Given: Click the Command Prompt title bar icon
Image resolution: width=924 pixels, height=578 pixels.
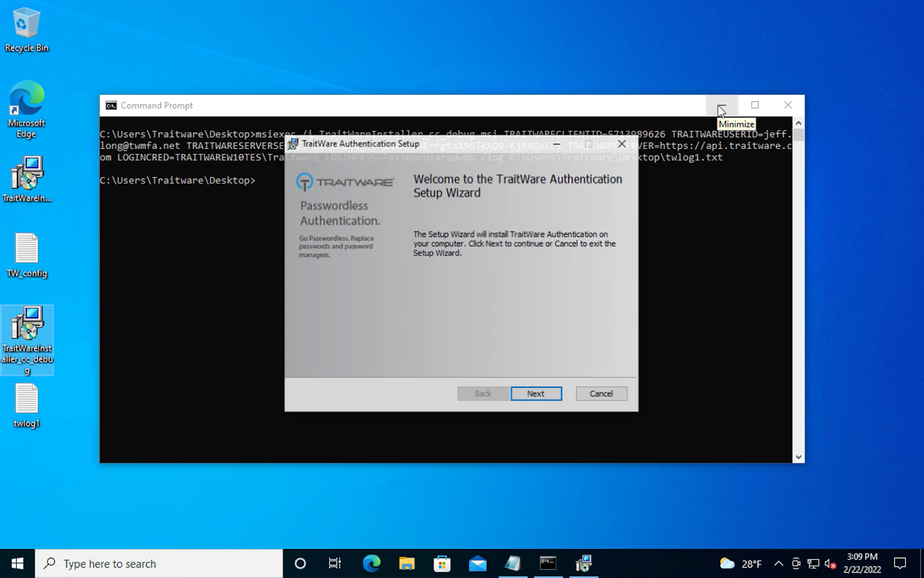Looking at the screenshot, I should pos(111,105).
